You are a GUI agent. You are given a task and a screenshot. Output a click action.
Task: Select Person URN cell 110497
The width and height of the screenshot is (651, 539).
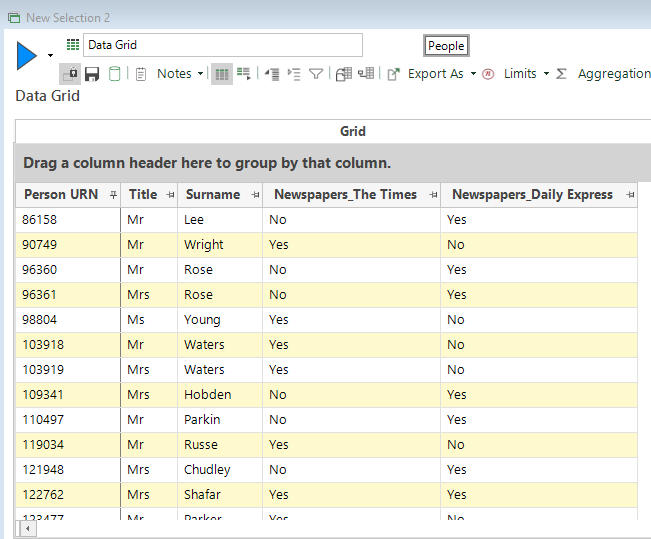[x=68, y=420]
